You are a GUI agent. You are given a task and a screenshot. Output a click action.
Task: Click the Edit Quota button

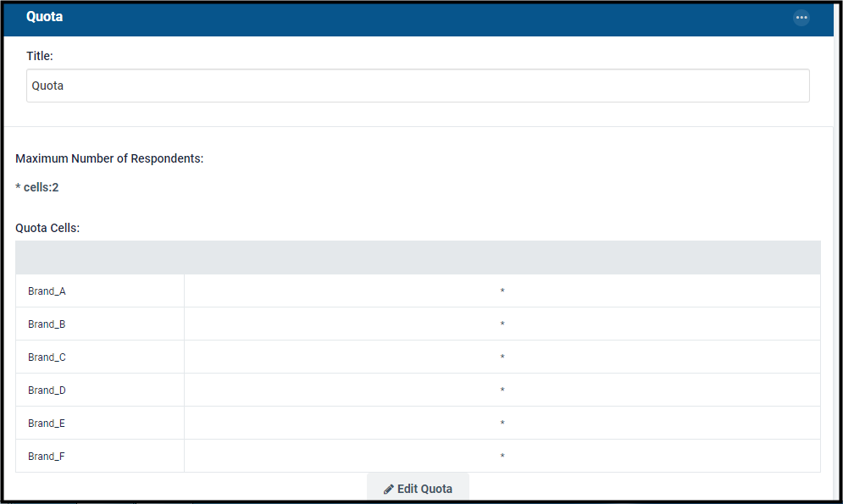point(418,489)
